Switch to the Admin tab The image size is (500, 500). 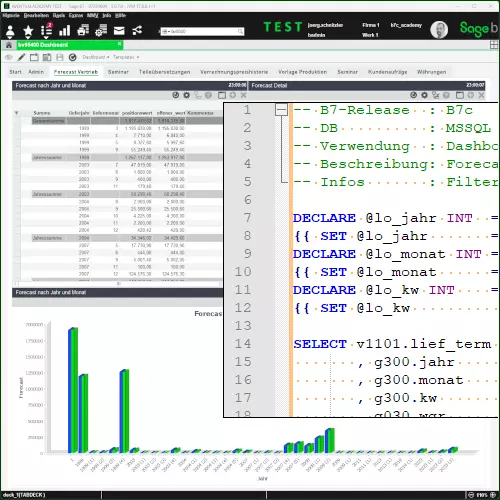36,72
